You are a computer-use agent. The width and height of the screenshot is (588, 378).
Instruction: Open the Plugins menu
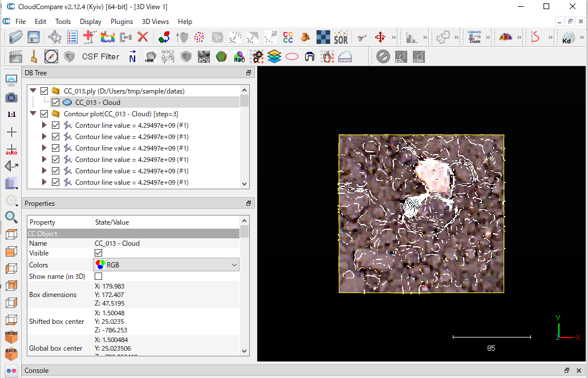121,22
